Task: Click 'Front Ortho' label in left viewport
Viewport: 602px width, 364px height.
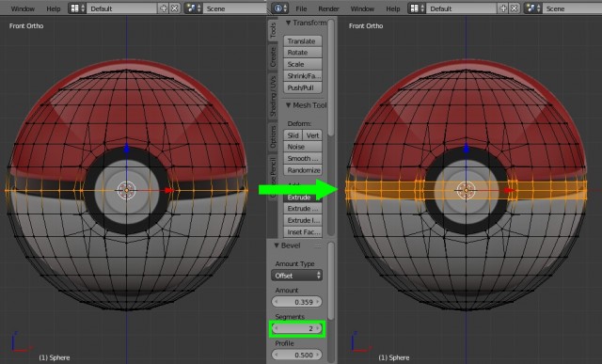Action: tap(26, 25)
